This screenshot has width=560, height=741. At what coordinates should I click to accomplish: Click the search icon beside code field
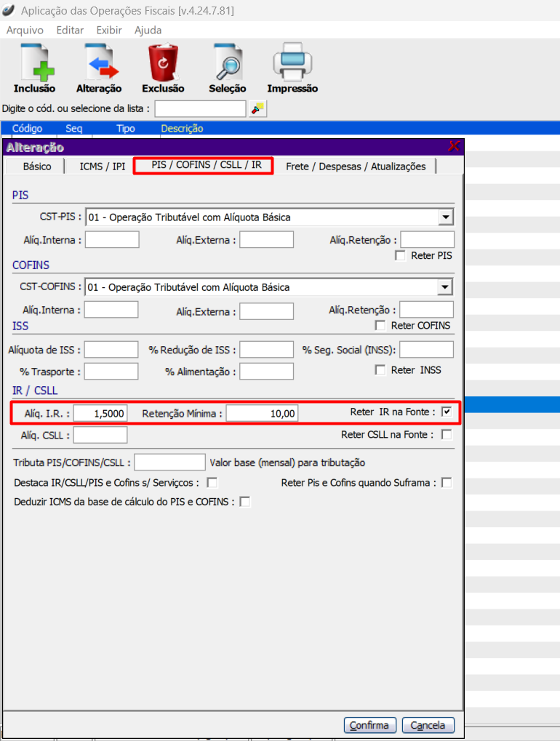(257, 108)
